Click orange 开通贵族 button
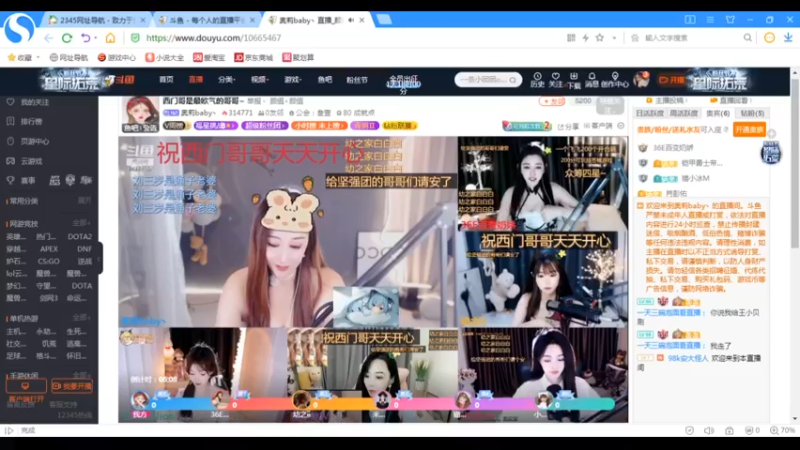Viewport: 800px width, 450px height. 749,130
